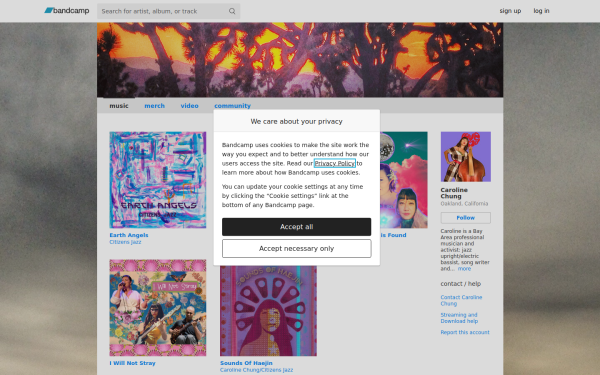Viewport: 600px width, 375px height.
Task: Focus the artist, album, or track search field
Action: pyautogui.click(x=168, y=11)
